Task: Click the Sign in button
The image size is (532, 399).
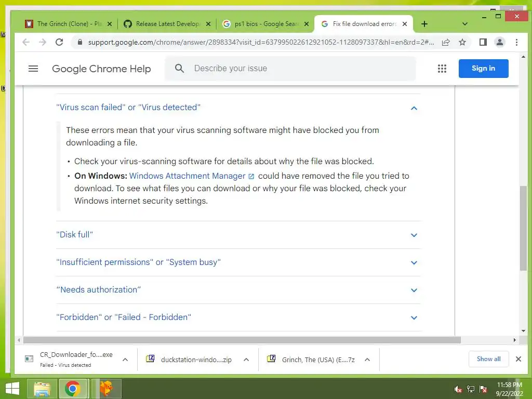Action: click(483, 68)
